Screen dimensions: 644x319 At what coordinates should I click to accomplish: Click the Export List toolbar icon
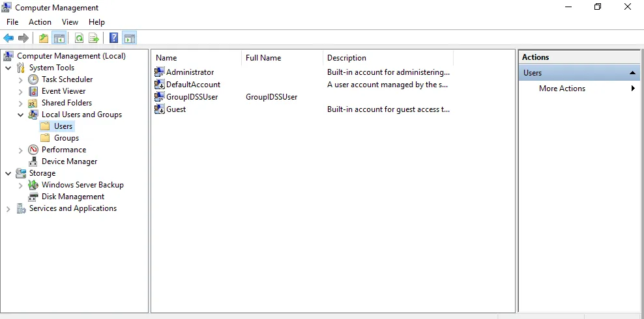tap(94, 38)
